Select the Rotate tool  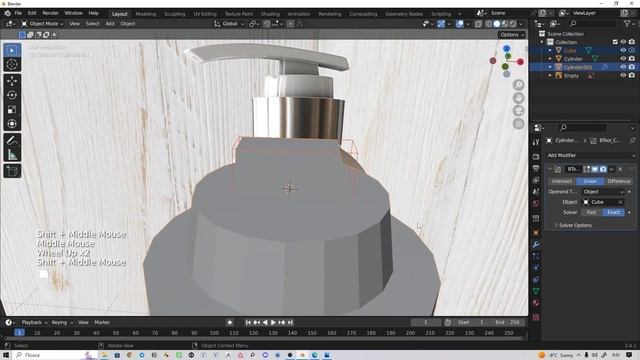tap(12, 95)
